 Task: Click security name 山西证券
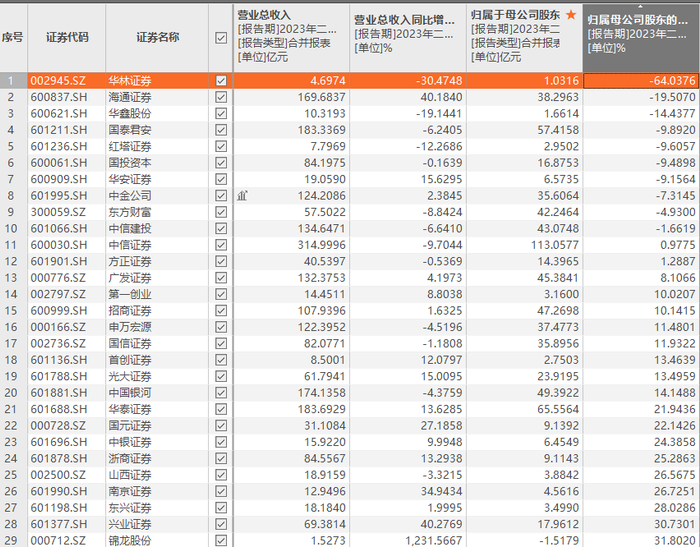pos(130,475)
